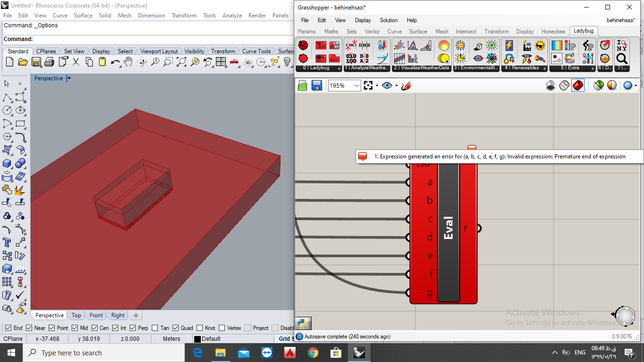Click the CPlane status bar button
644x362 pixels.
click(x=13, y=339)
